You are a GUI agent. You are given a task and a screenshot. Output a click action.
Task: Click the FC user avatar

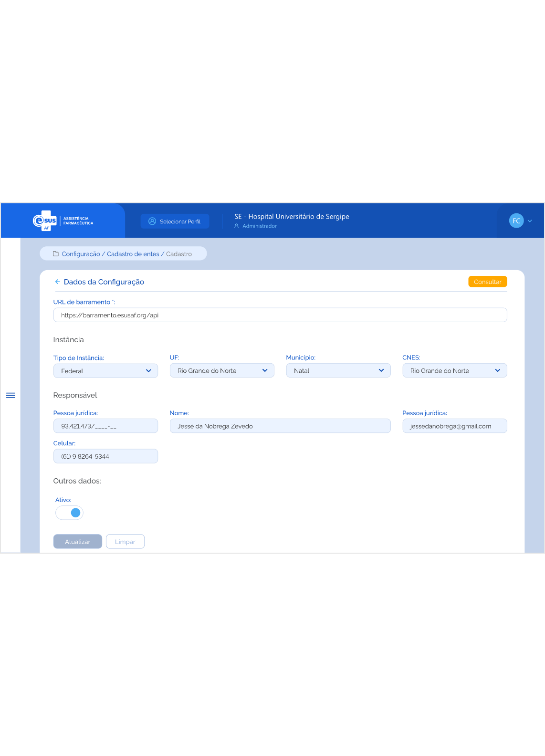(516, 221)
